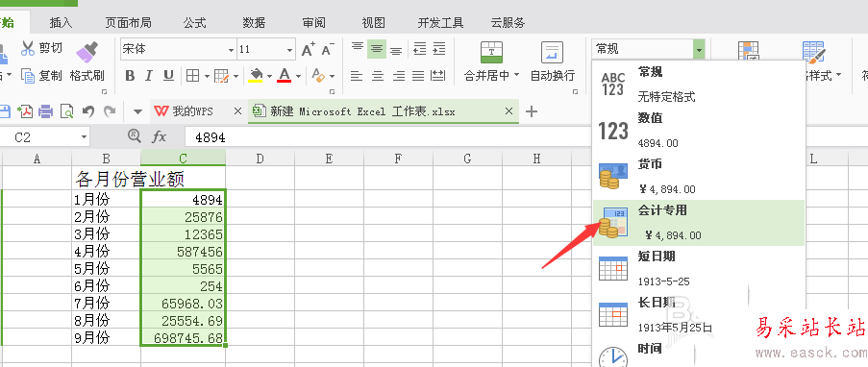Switch to 我的WPS document tab
The height and width of the screenshot is (367, 868).
[191, 111]
